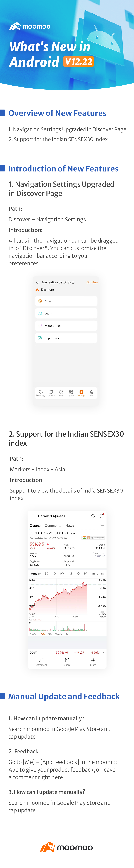Open the chat bubble icon in Detailed Quotes
The height and width of the screenshot is (868, 134).
click(x=102, y=516)
